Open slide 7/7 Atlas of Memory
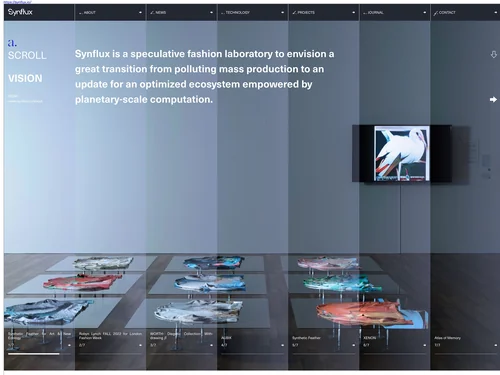The width and height of the screenshot is (500, 375). [x=447, y=338]
